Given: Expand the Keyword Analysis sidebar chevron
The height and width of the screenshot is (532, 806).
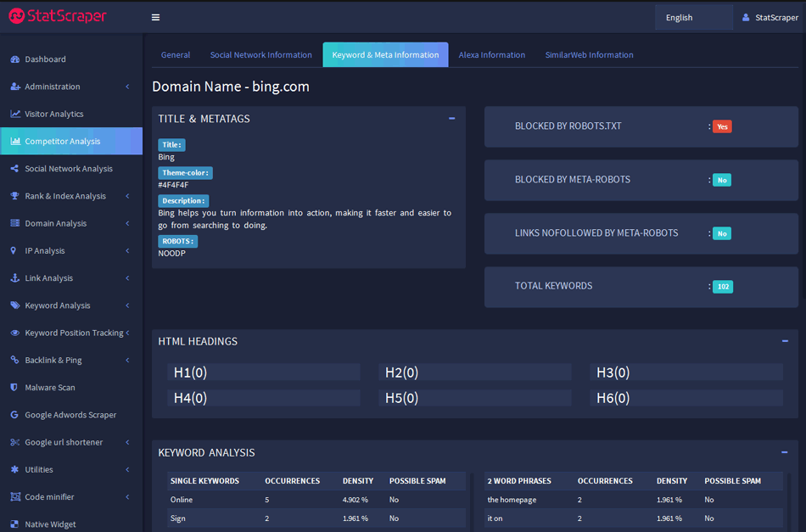Looking at the screenshot, I should click(127, 305).
